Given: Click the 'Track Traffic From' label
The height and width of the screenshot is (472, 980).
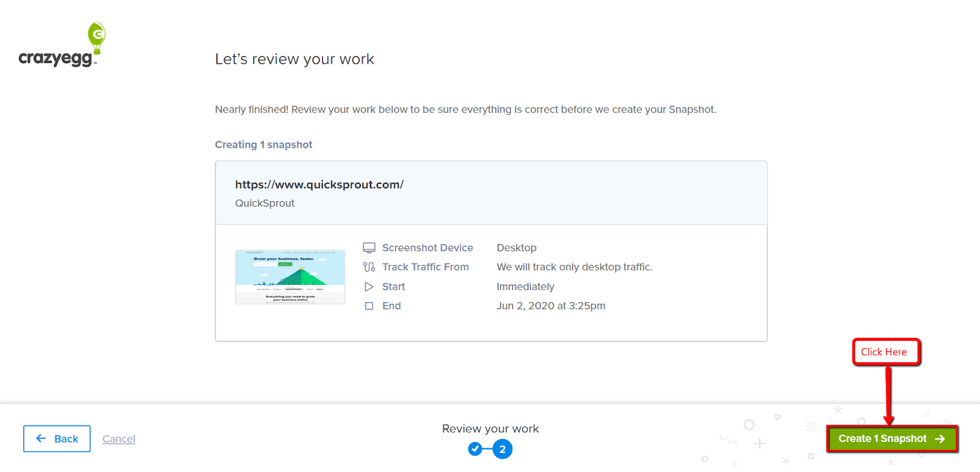Looking at the screenshot, I should click(x=426, y=267).
